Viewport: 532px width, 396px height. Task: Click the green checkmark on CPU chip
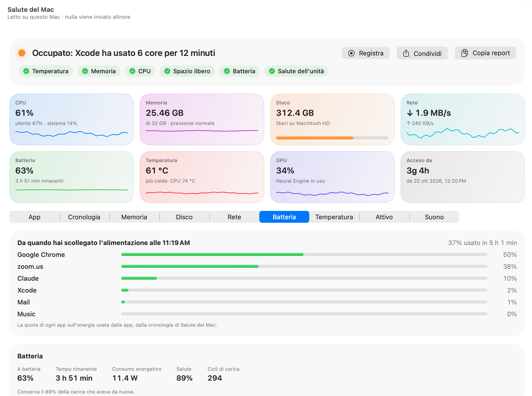point(132,71)
